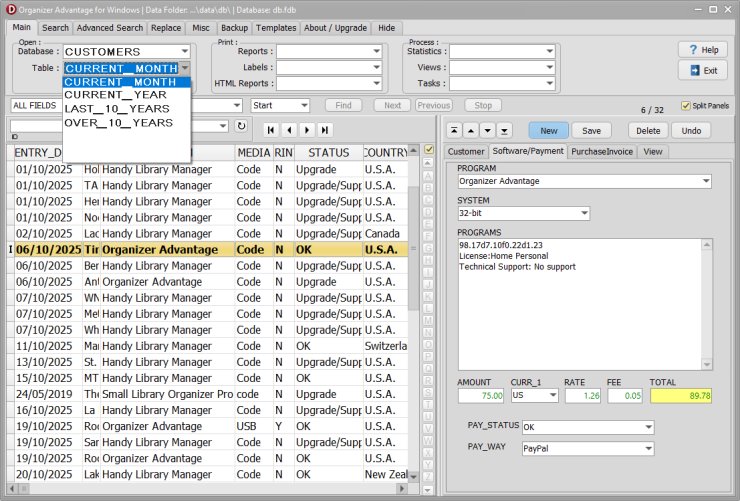Click the AMOUNT field showing 75.00
This screenshot has height=501, width=740.
481,395
